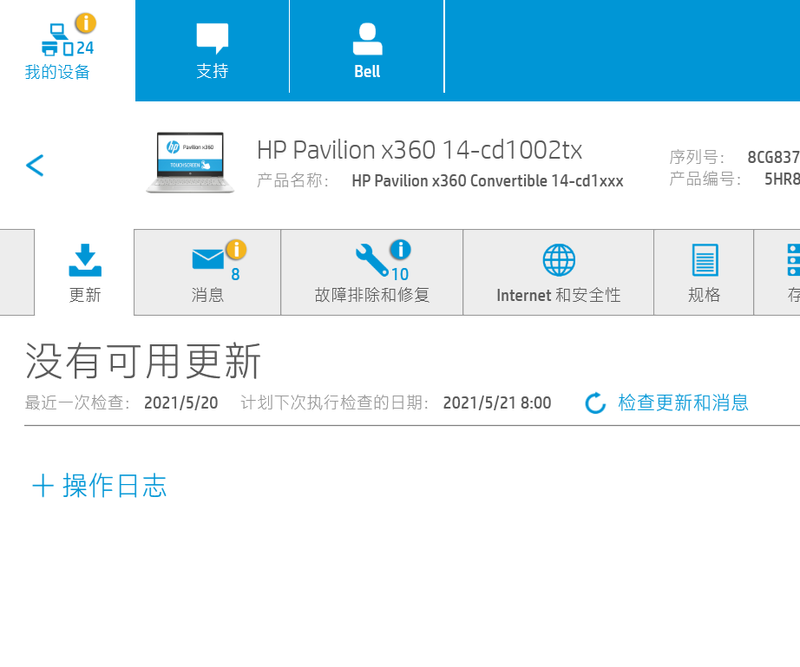Image resolution: width=800 pixels, height=667 pixels.
Task: Expand the 操作日志 section
Action: pos(99,486)
